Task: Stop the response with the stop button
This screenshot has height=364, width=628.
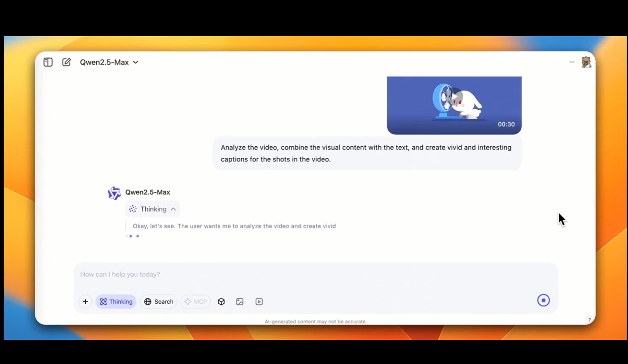Action: [x=543, y=300]
